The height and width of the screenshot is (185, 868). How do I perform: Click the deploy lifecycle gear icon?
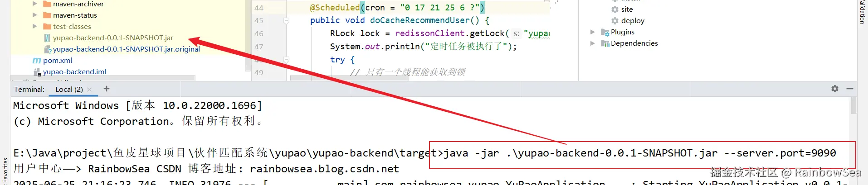[615, 20]
